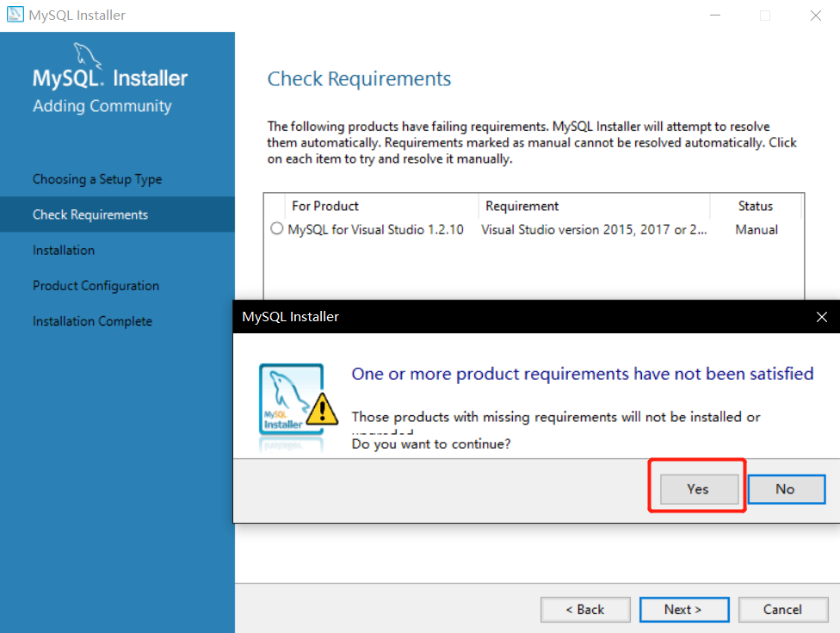Click the 'One or more product requirements' message

point(583,374)
